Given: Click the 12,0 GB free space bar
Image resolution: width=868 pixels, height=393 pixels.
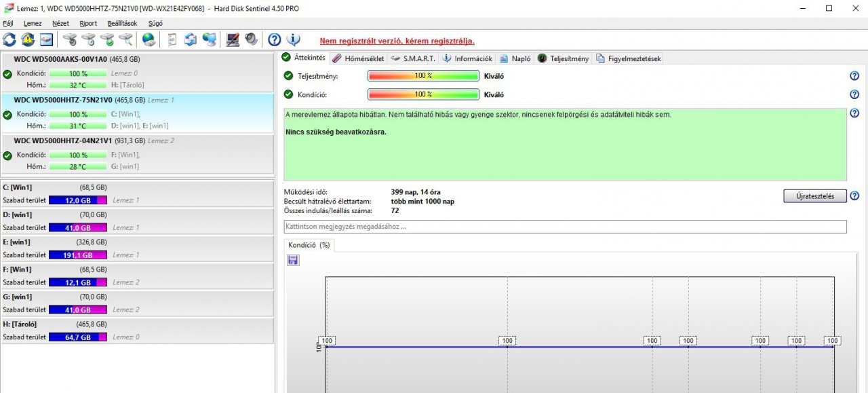Looking at the screenshot, I should click(78, 200).
